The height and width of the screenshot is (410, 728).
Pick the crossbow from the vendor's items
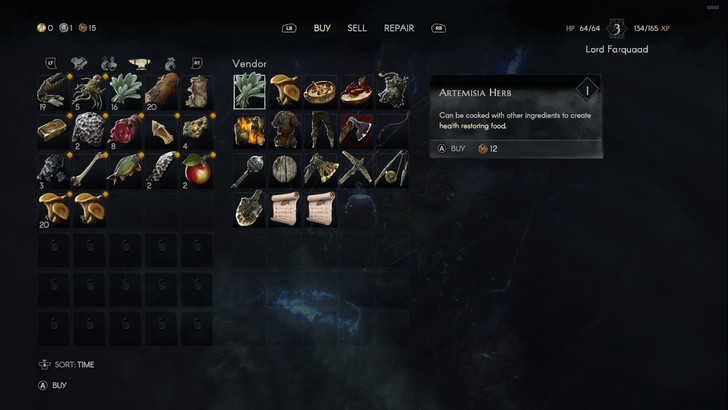coord(356,170)
